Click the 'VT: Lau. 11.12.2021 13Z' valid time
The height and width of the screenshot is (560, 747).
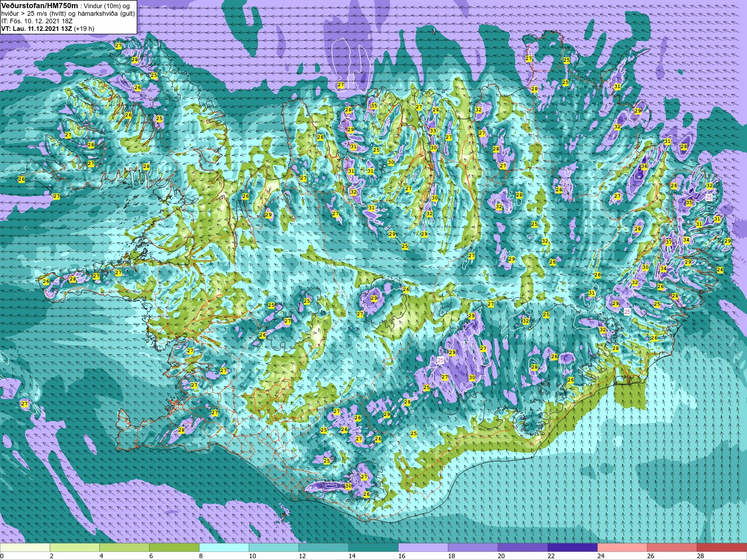pos(37,29)
